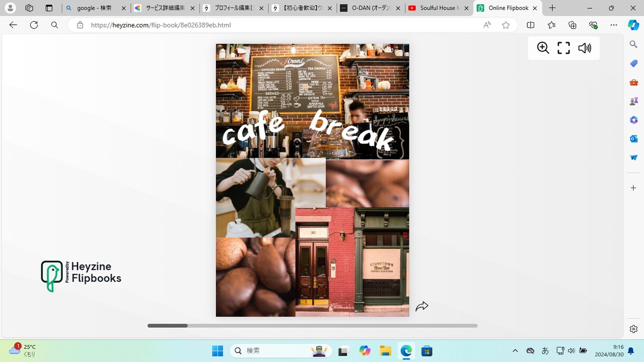This screenshot has height=362, width=644.
Task: Open sidebar Outlook icon
Action: (x=633, y=139)
